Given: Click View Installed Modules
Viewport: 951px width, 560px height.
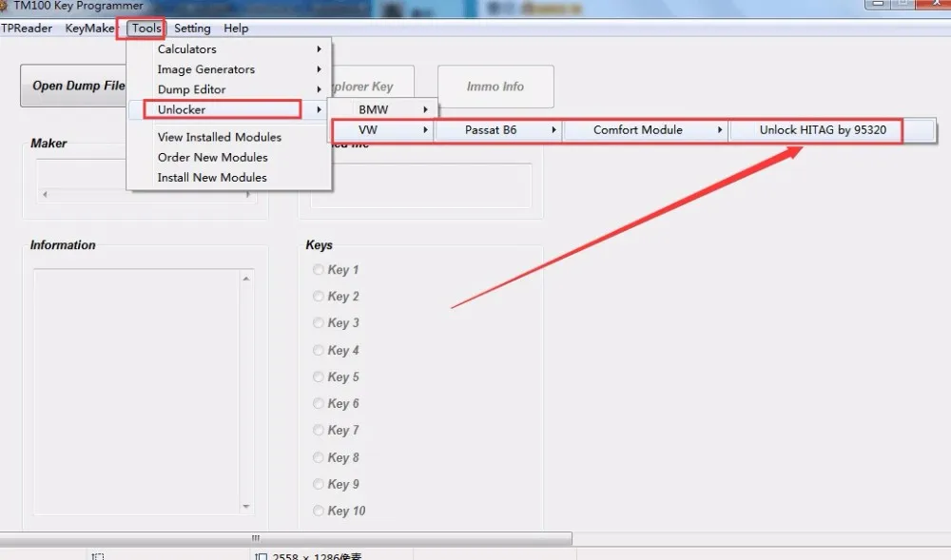Looking at the screenshot, I should [228, 137].
